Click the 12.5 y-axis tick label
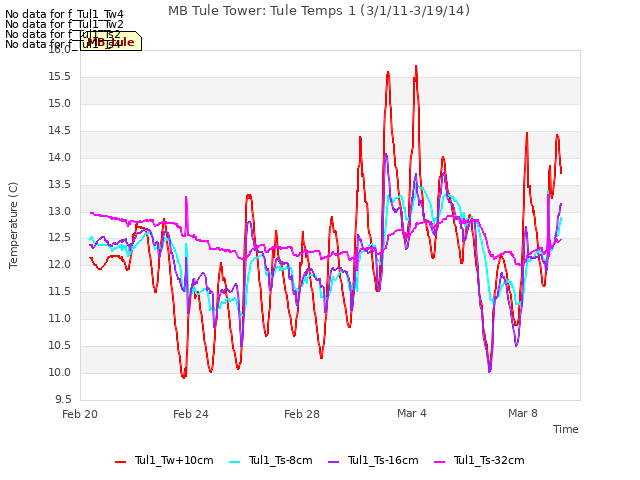 pyautogui.click(x=60, y=238)
